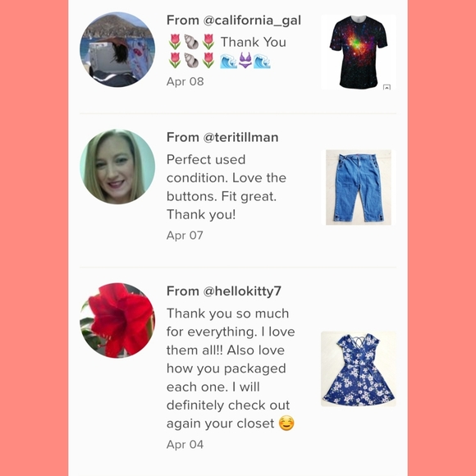This screenshot has width=476, height=476.
Task: Select the 'Thank you so much' comment
Action: click(x=231, y=368)
